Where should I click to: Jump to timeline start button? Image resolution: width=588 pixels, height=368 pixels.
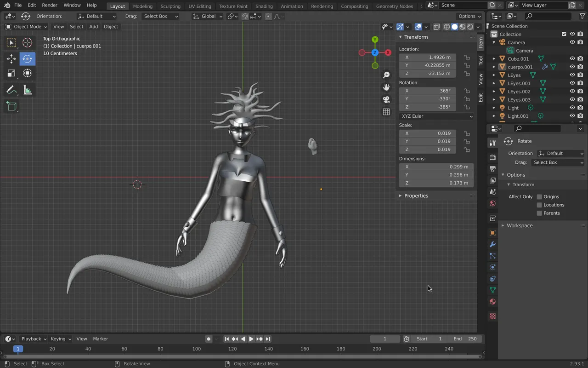[226, 339]
